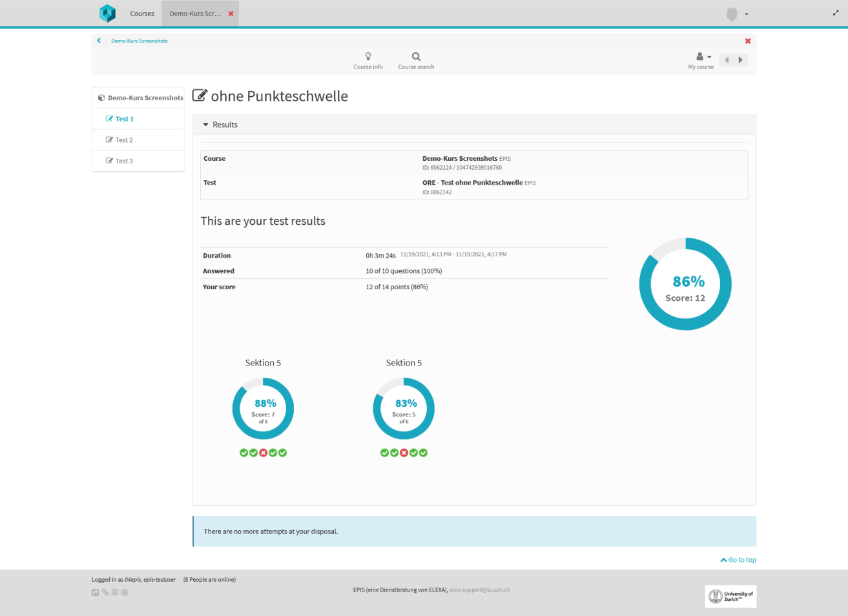Screen dimensions: 848x616
Task: Click the Go to top link
Action: (739, 560)
